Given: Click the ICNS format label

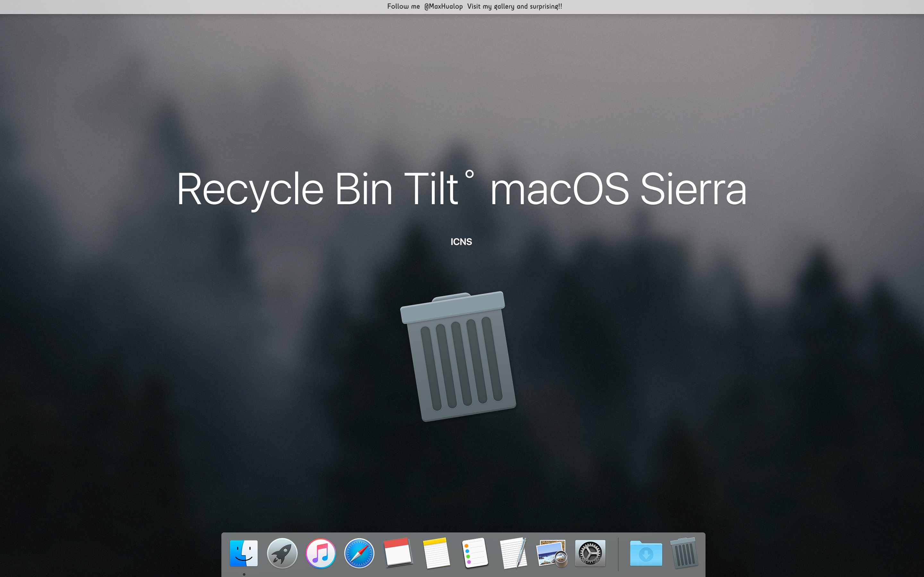Looking at the screenshot, I should [x=461, y=242].
